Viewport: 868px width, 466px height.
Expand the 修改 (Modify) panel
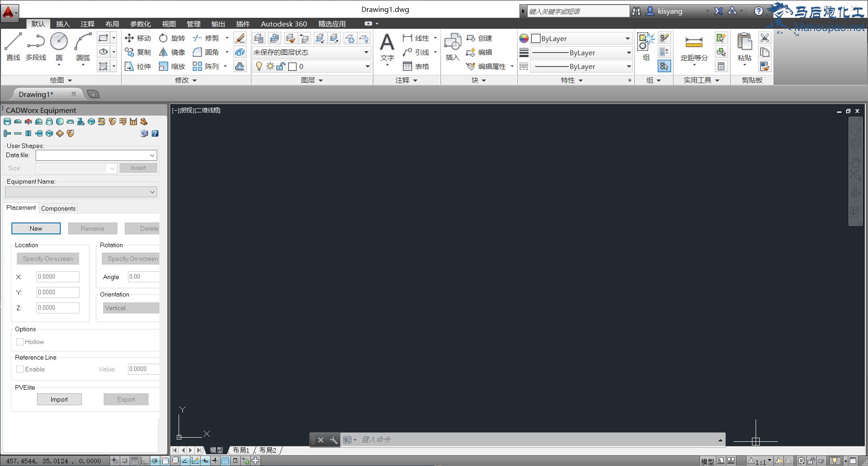click(186, 80)
